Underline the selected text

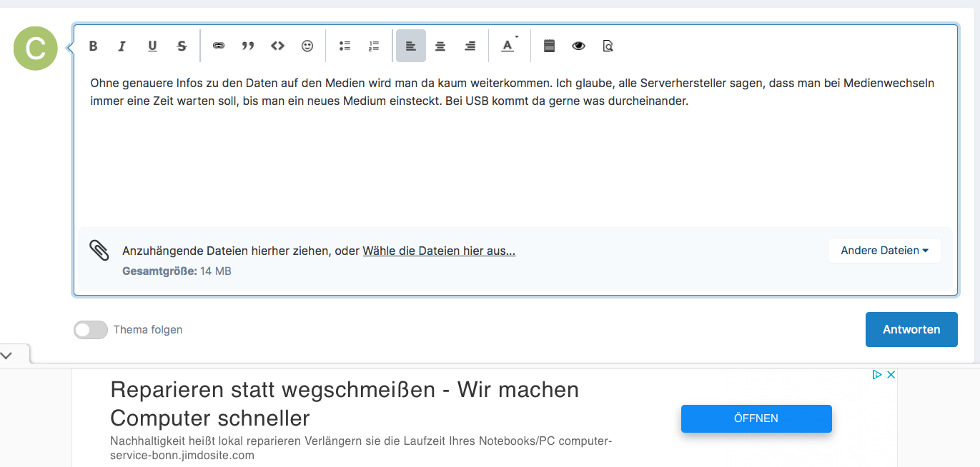152,46
